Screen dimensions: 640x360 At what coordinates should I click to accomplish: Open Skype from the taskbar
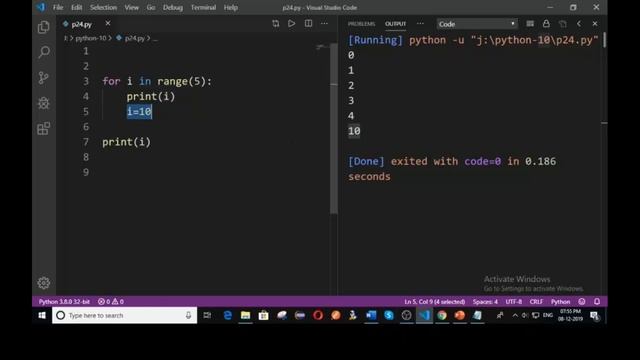point(389,316)
